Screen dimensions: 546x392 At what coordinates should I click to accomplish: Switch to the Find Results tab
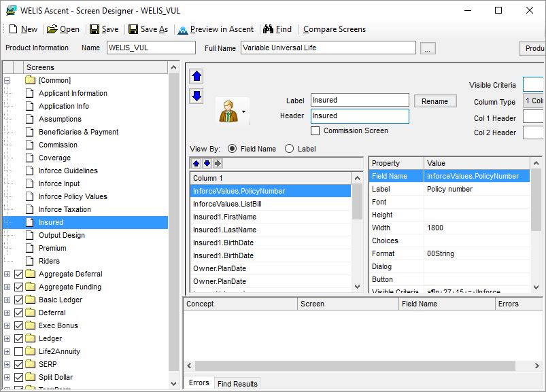[x=237, y=384]
